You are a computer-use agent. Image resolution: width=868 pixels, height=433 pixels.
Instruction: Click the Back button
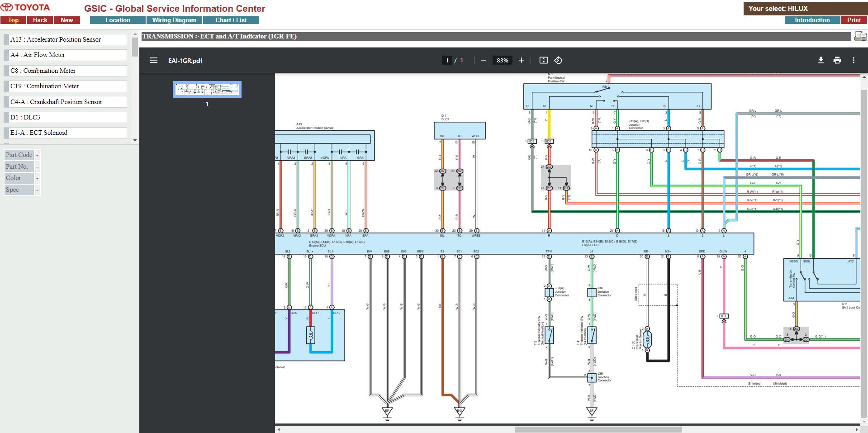point(40,20)
